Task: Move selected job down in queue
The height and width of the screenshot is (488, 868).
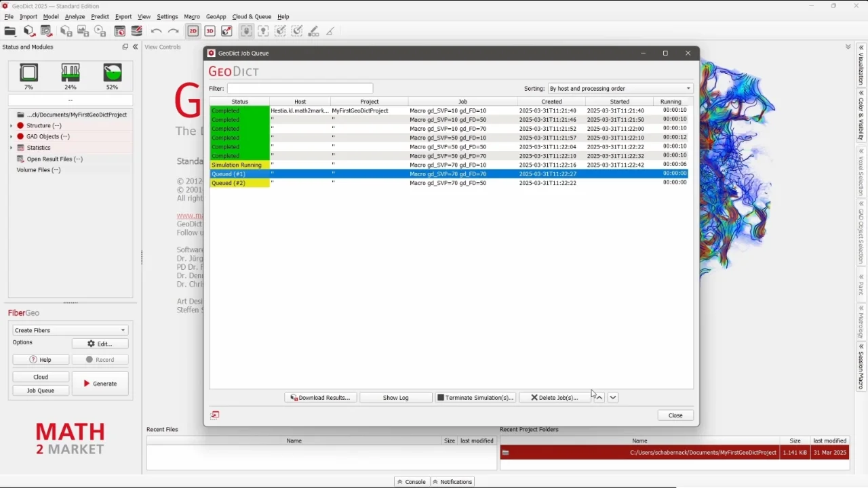Action: tap(613, 398)
